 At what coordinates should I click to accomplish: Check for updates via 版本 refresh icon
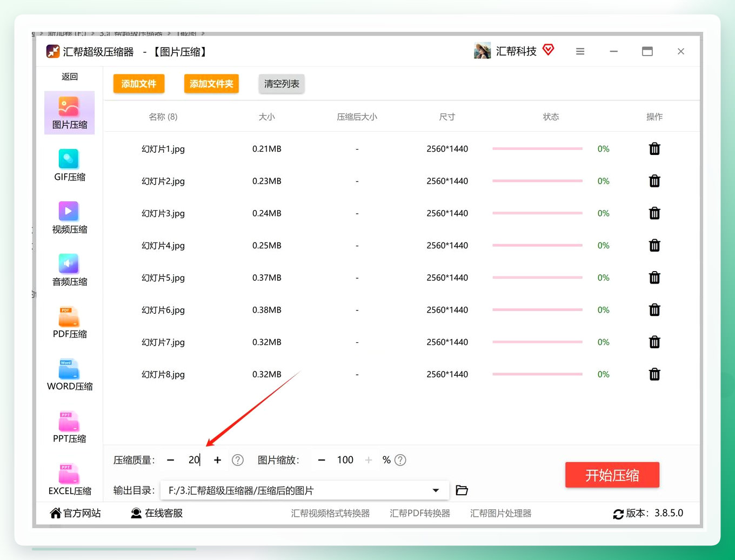618,514
